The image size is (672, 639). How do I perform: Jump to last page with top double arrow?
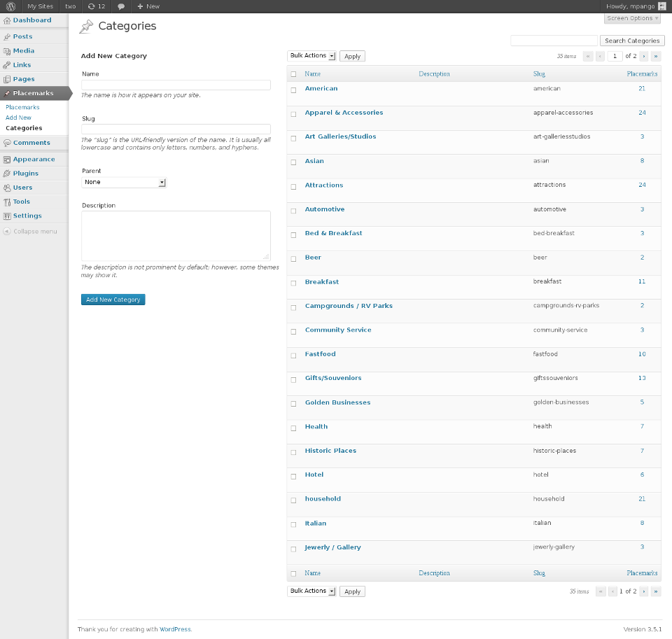point(656,56)
